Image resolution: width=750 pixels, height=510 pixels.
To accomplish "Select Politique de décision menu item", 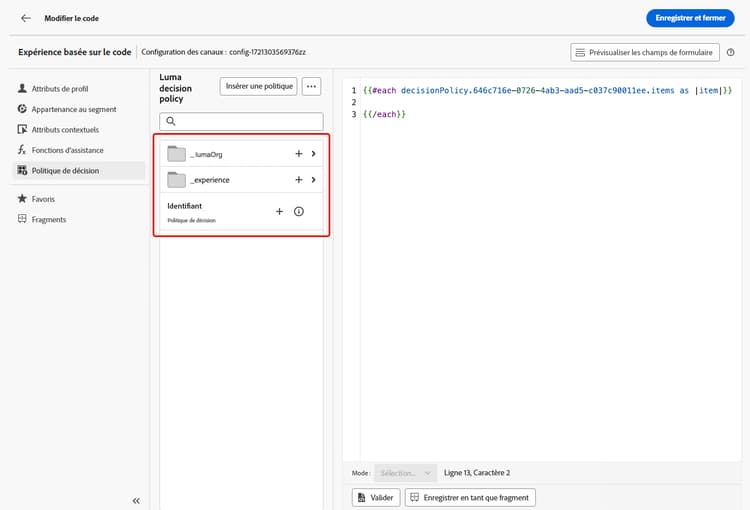I will (x=78, y=171).
